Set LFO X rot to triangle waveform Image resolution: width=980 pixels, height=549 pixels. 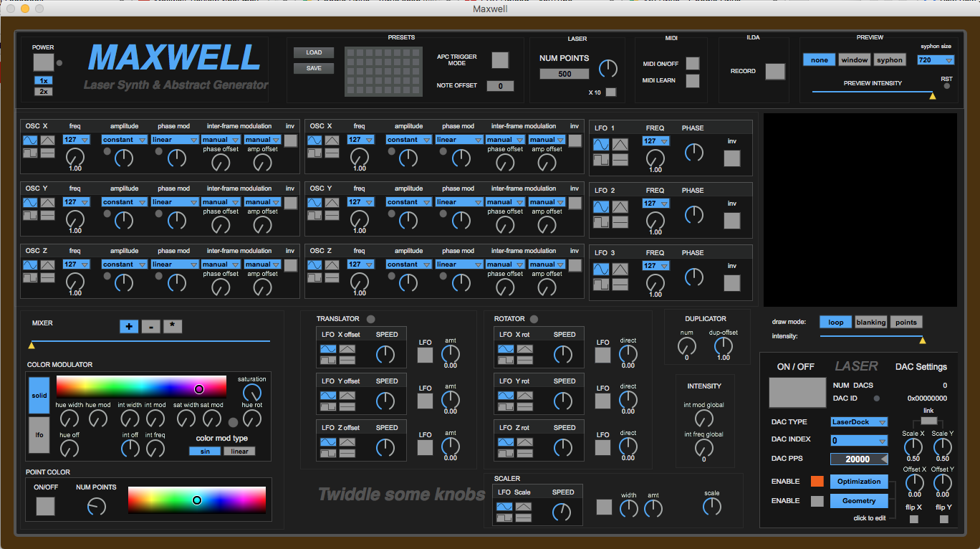pyautogui.click(x=524, y=349)
